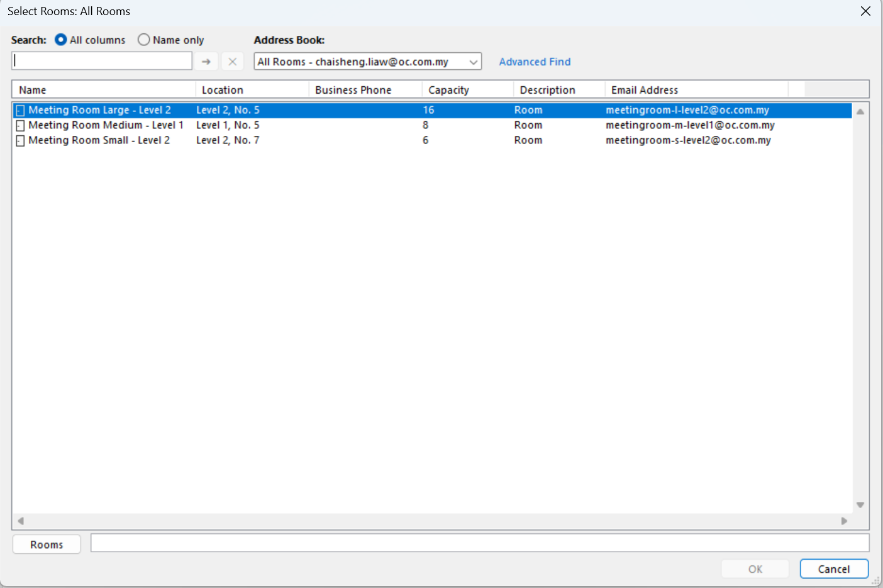
Task: Select the All columns search option
Action: 61,40
